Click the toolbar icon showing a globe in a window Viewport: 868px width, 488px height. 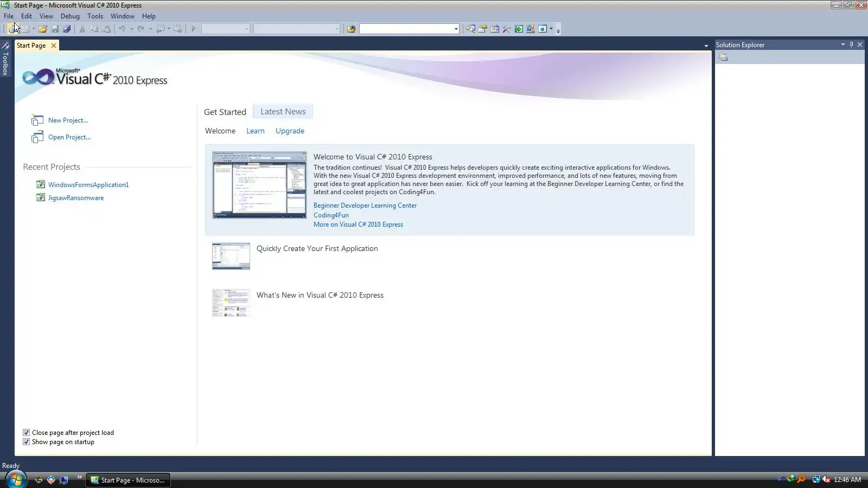tap(542, 29)
